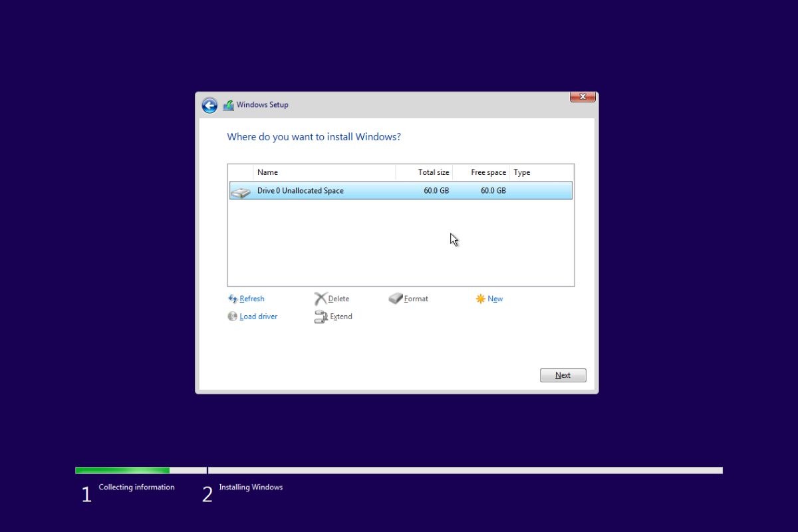Viewport: 798px width, 532px height.
Task: Click the Drive 0 disk icon
Action: coord(240,192)
